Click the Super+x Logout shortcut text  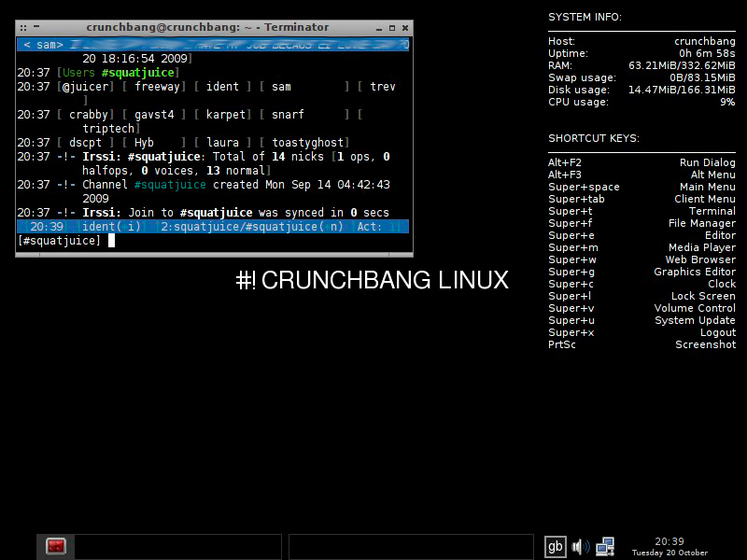click(641, 333)
